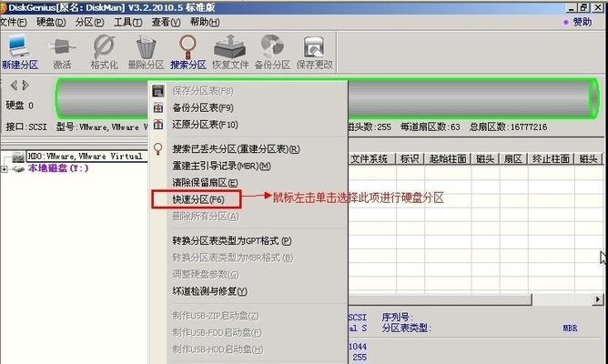This screenshot has width=608, height=364.
Task: Select 本地磁盘(Y:) in the tree
Action: (58, 168)
